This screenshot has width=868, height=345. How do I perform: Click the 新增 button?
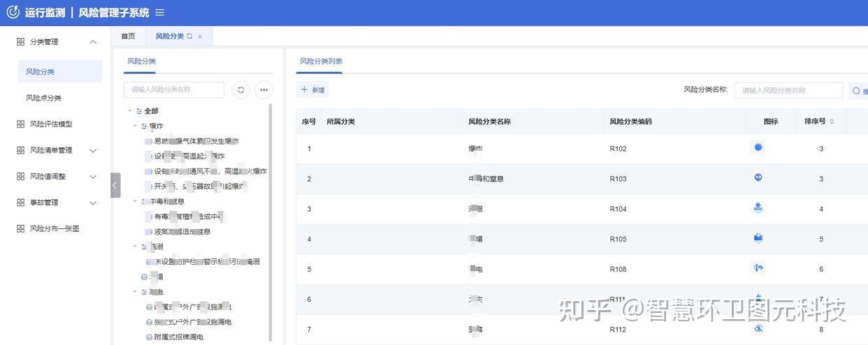312,90
